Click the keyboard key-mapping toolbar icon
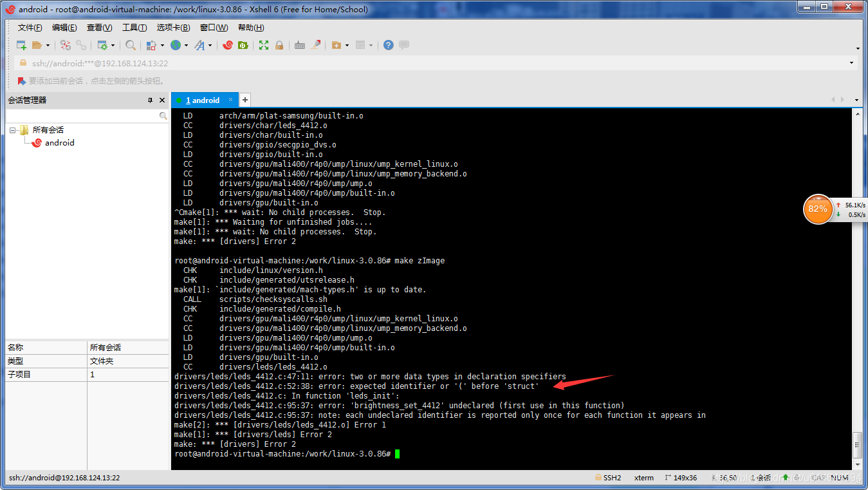 tap(300, 45)
